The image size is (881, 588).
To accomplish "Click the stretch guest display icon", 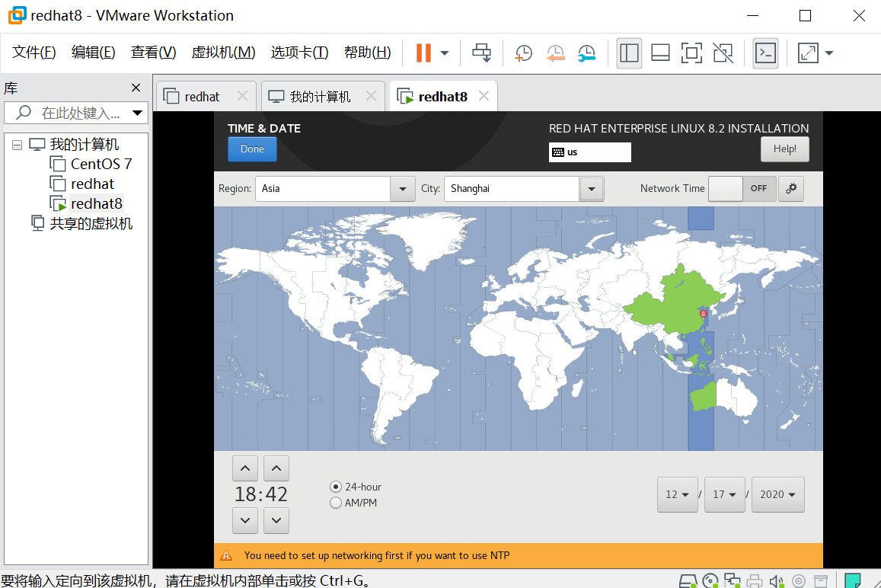I will point(808,53).
